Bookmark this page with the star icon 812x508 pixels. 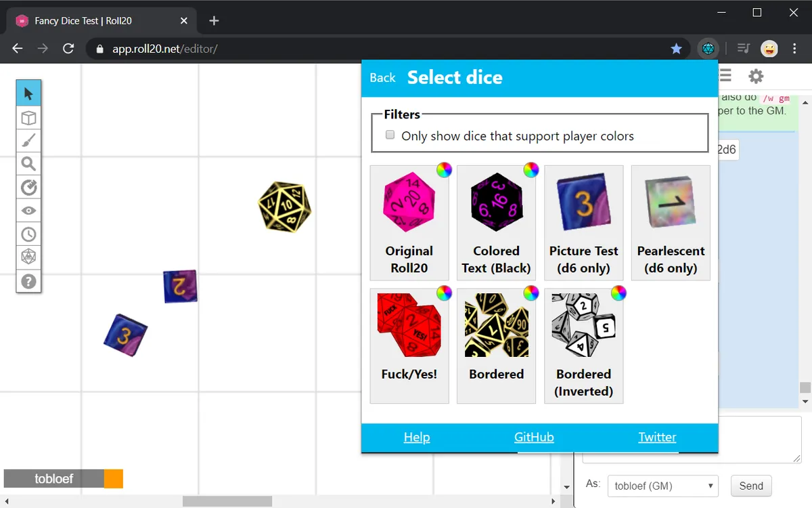(676, 49)
